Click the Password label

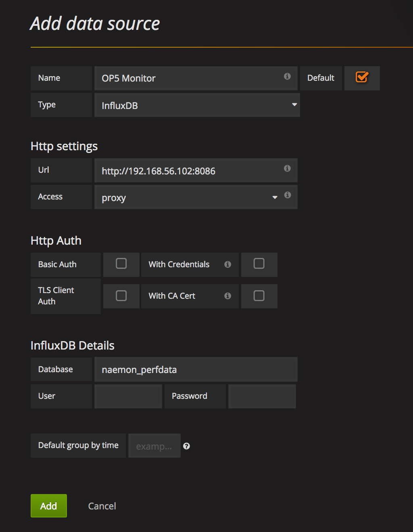pos(190,396)
